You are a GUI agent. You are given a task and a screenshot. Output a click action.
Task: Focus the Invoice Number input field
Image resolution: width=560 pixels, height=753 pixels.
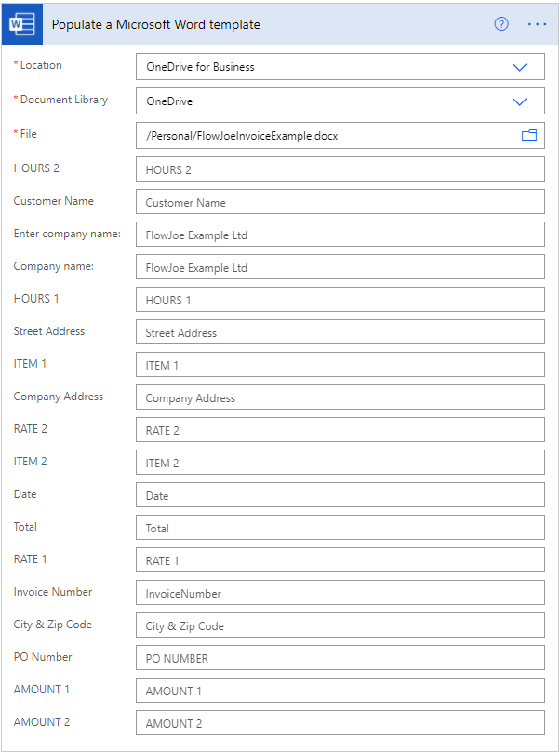pyautogui.click(x=340, y=593)
